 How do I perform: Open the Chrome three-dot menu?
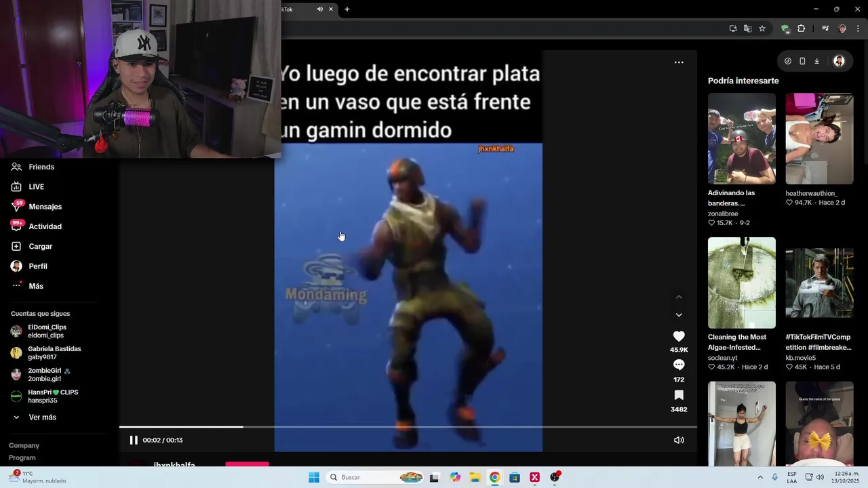tap(858, 28)
